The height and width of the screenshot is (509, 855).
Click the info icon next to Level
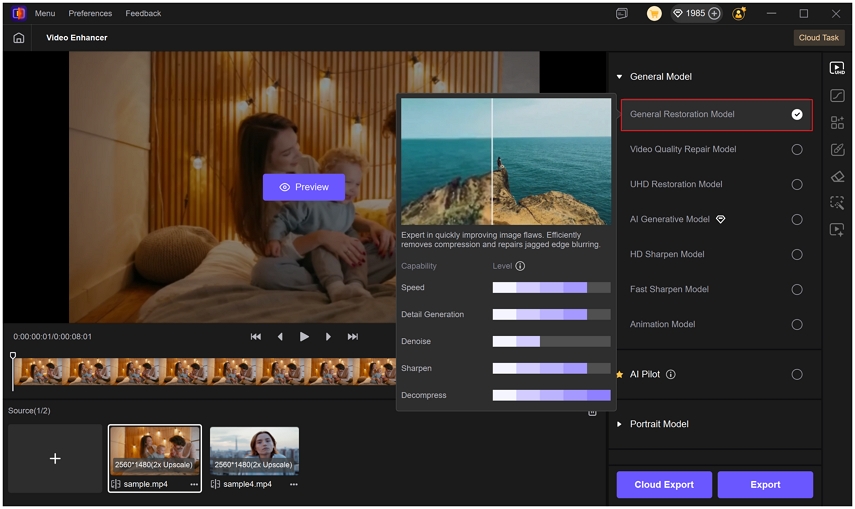[520, 266]
